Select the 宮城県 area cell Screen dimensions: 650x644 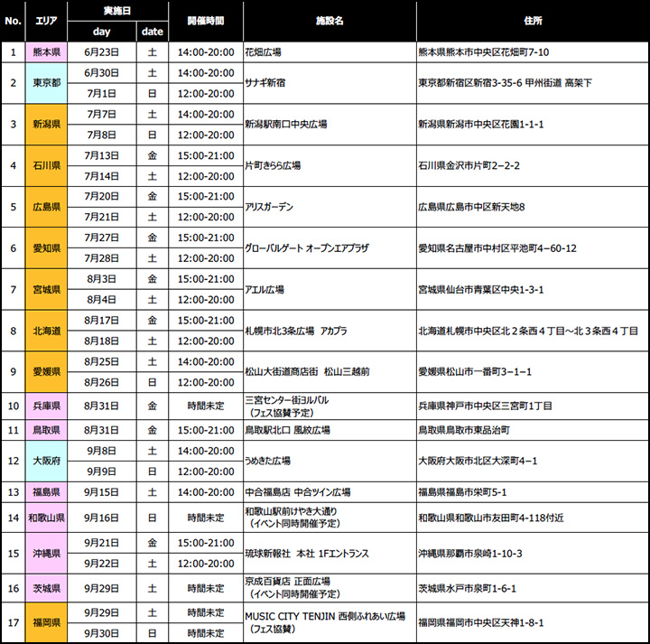(46, 289)
